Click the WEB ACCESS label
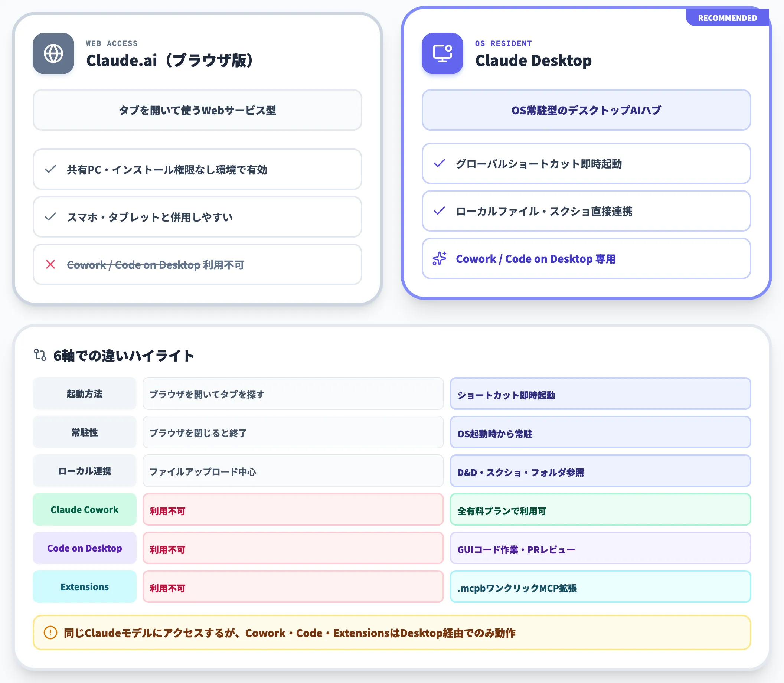Screen dimensions: 784x683 point(112,43)
